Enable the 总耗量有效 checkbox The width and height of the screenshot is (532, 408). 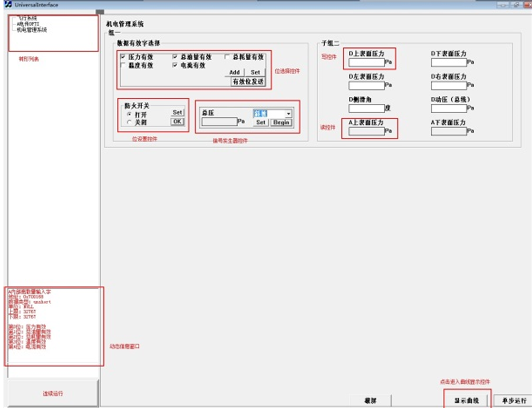pyautogui.click(x=227, y=57)
